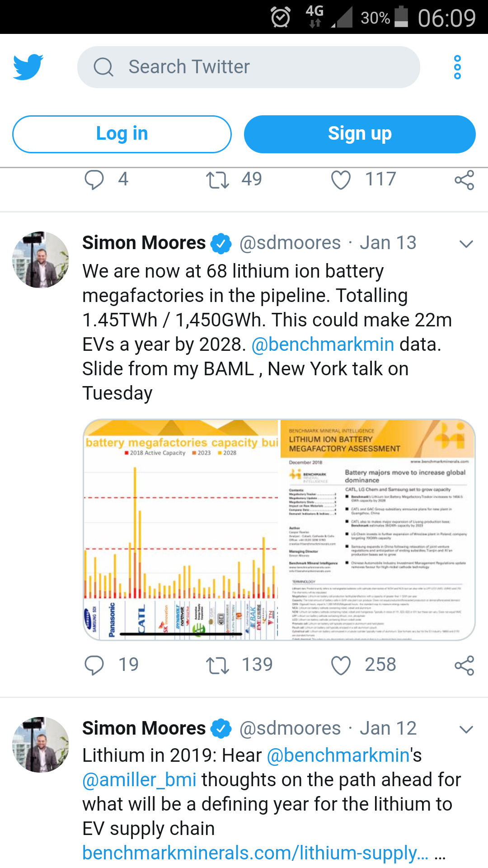This screenshot has width=488, height=868.
Task: Open the @amiller_bmi mention link
Action: point(140,780)
